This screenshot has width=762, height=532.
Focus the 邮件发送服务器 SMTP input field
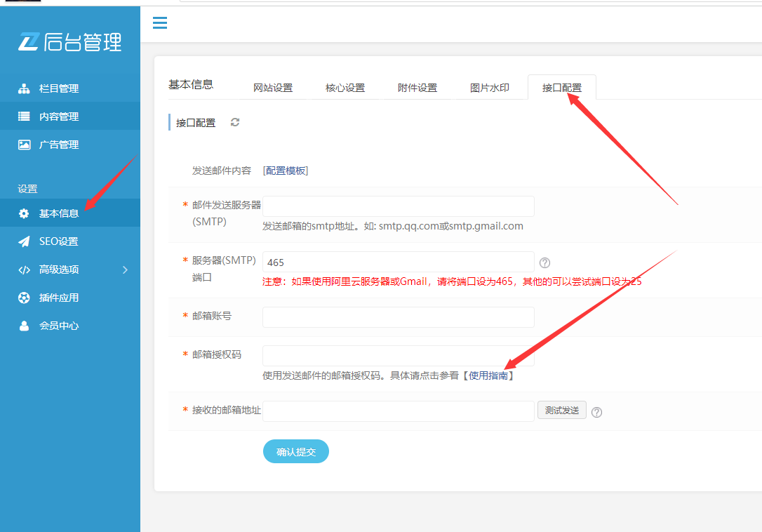coord(399,206)
